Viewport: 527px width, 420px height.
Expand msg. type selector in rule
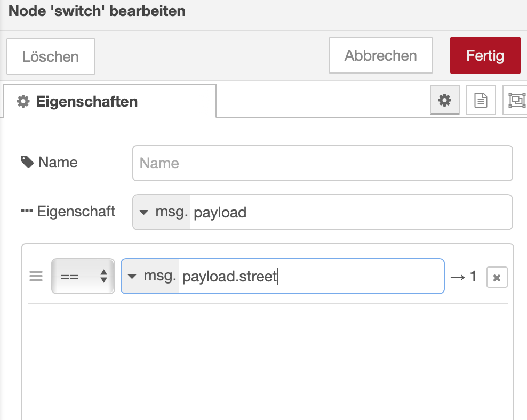150,276
